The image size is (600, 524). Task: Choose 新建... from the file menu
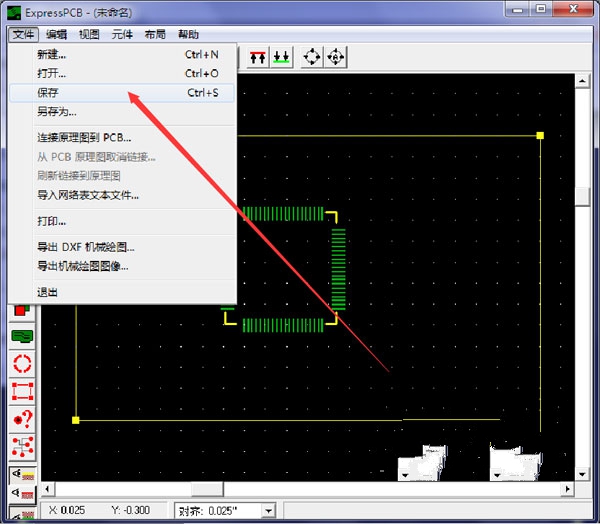122,55
